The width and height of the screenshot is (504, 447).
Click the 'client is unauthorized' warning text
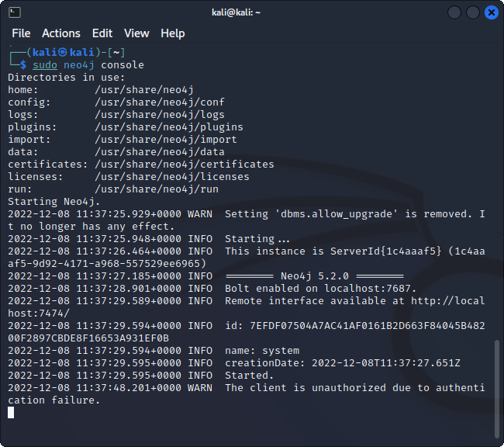click(x=310, y=388)
